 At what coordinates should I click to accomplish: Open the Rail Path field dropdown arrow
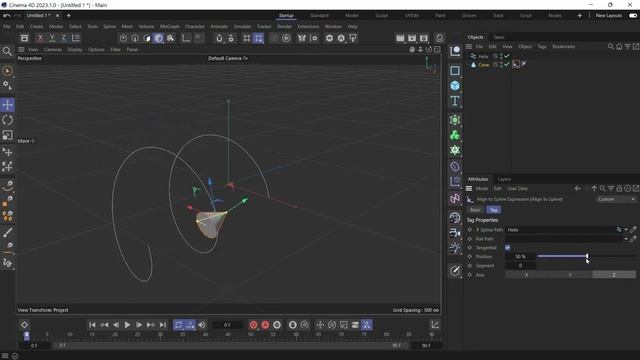pyautogui.click(x=626, y=239)
